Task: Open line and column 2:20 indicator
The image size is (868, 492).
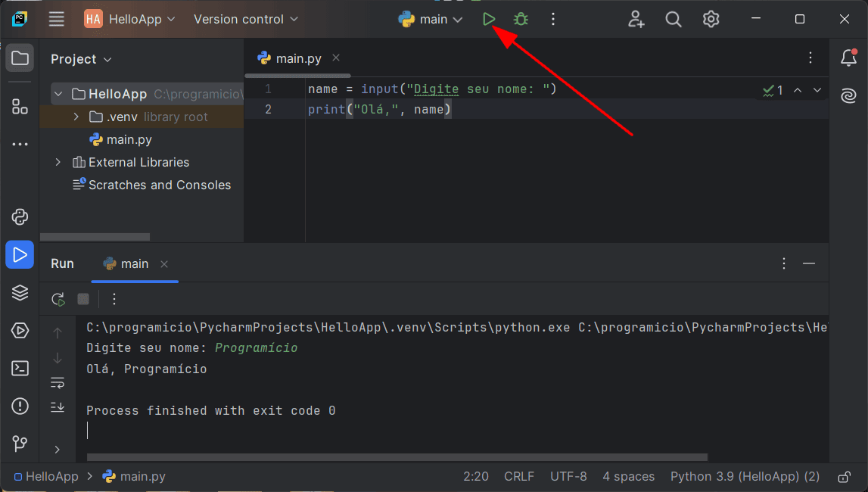Action: click(475, 477)
